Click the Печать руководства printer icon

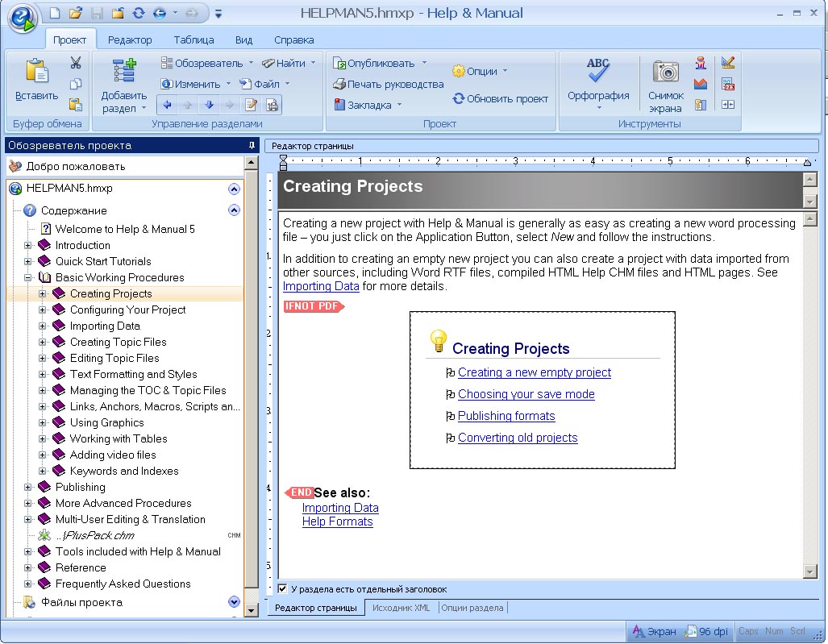[340, 84]
